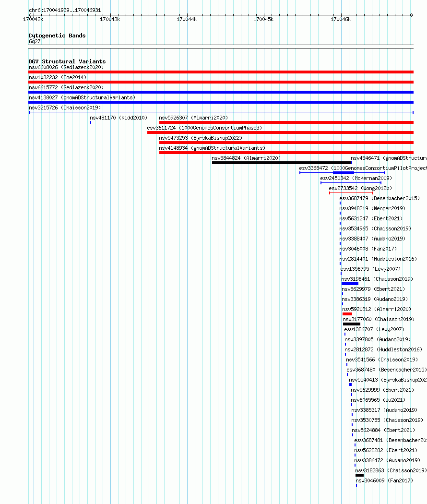Open variant nsv5540413 ByrskaBishop label
Screen dimensions: 427x504
pyautogui.click(x=388, y=380)
